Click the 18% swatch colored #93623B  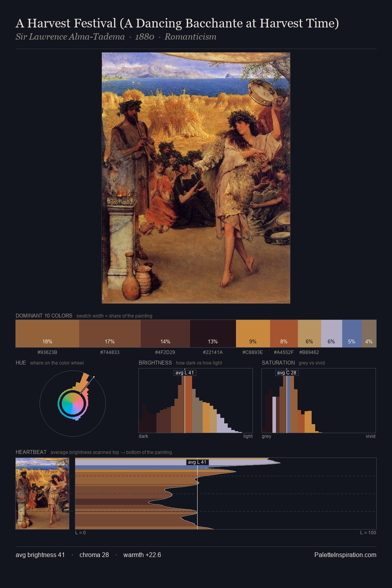tap(47, 334)
